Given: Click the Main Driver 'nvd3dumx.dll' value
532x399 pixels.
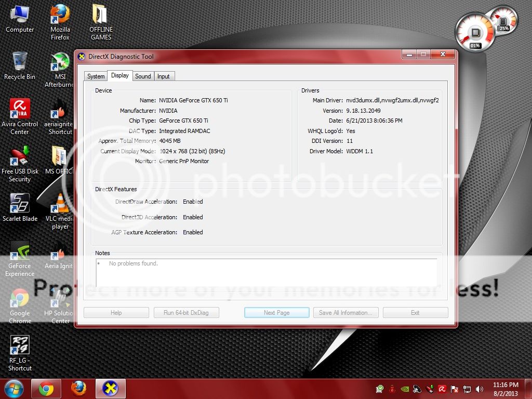Looking at the screenshot, I should [x=392, y=100].
